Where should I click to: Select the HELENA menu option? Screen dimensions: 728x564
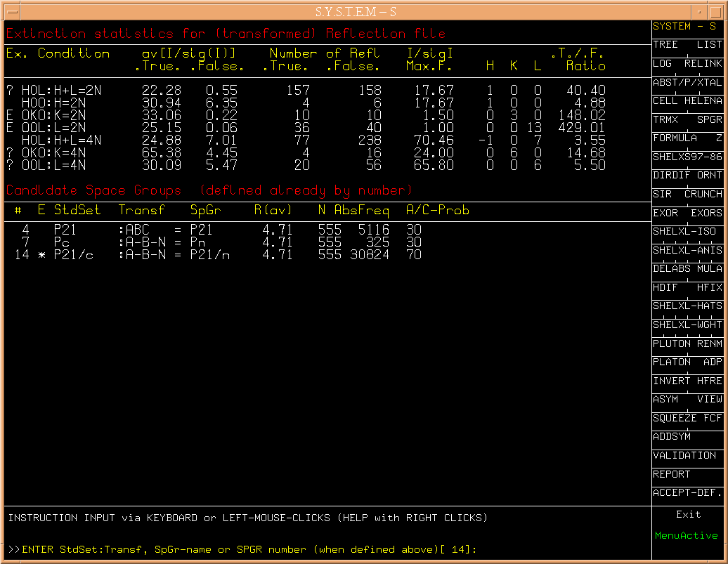tap(703, 100)
